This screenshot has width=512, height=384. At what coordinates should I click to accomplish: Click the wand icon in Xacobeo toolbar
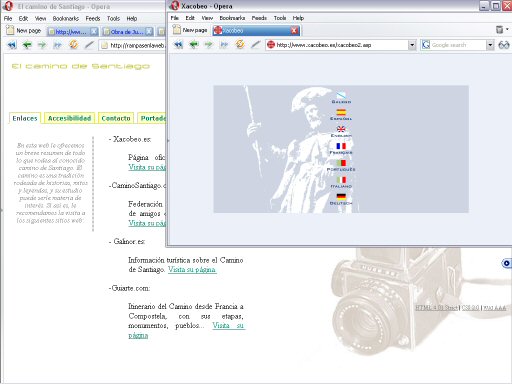255,44
